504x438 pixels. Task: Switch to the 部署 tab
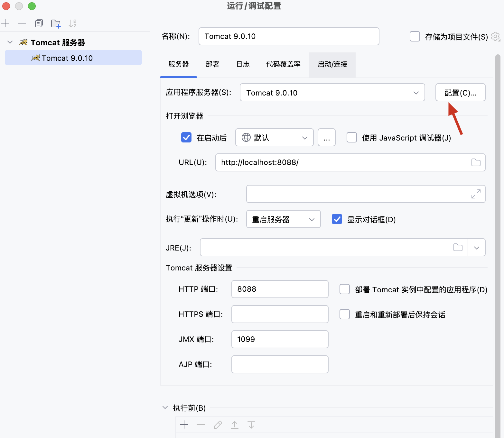[x=212, y=64]
